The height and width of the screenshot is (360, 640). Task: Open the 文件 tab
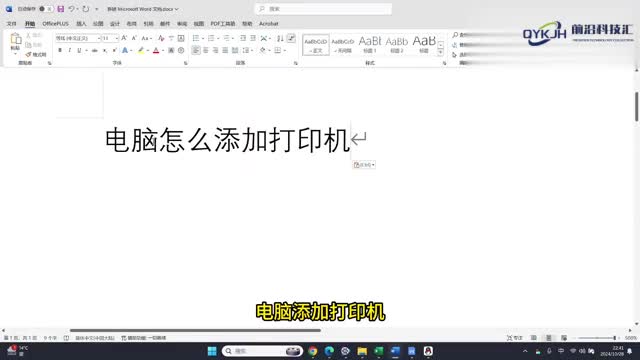(x=11, y=24)
